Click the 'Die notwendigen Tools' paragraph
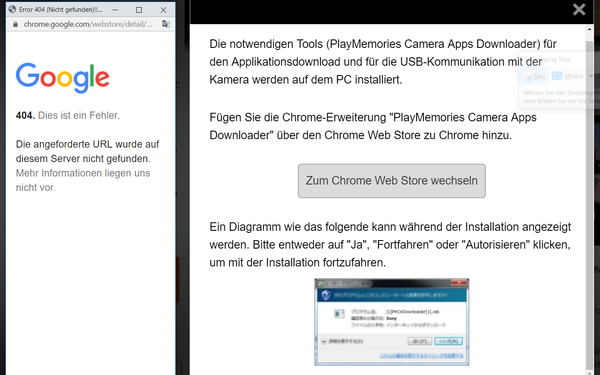This screenshot has width=600, height=375. 383,62
